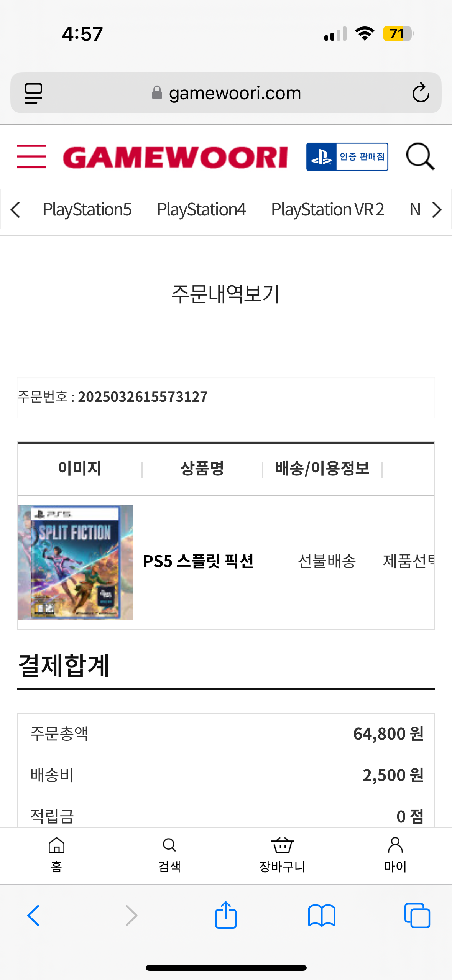Select the PlayStation4 category tab

pos(201,210)
